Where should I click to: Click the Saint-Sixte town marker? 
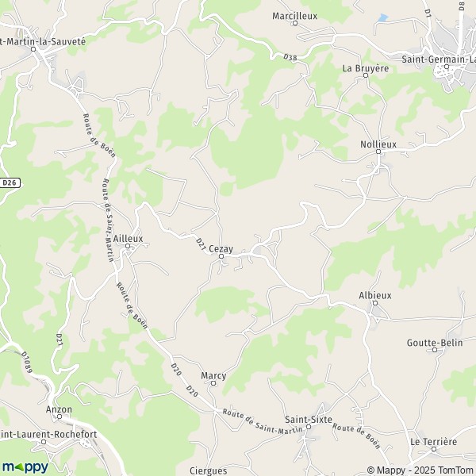click(309, 427)
